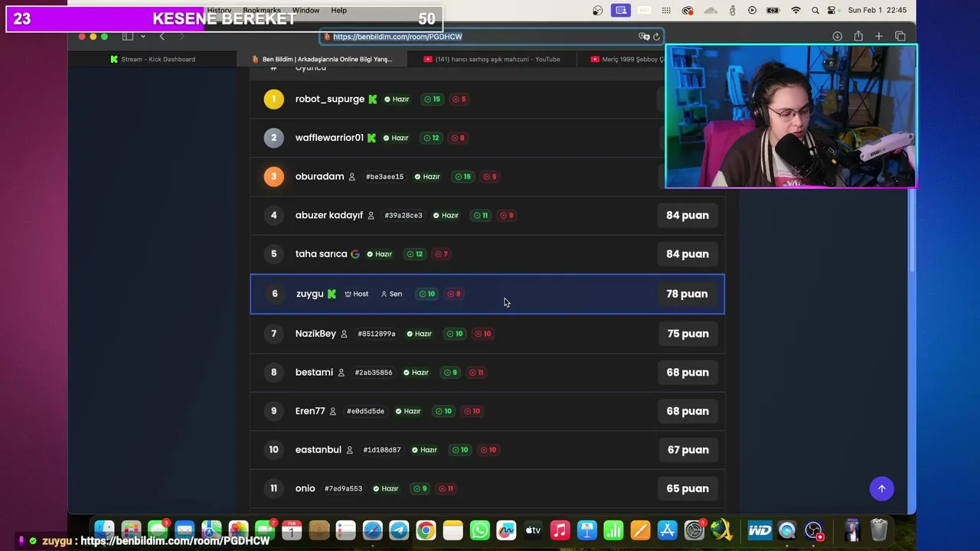Select the Ben Bildim tab
This screenshot has height=551, width=980.
click(x=322, y=59)
